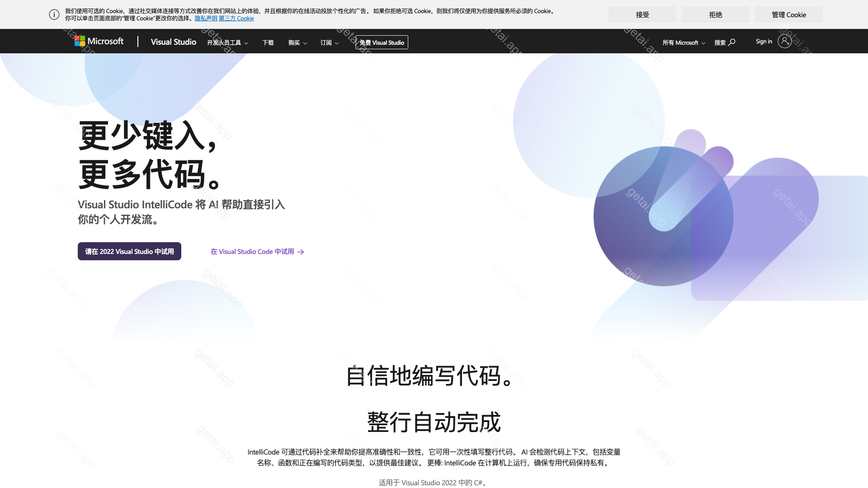Click the Sign in text

pos(764,42)
